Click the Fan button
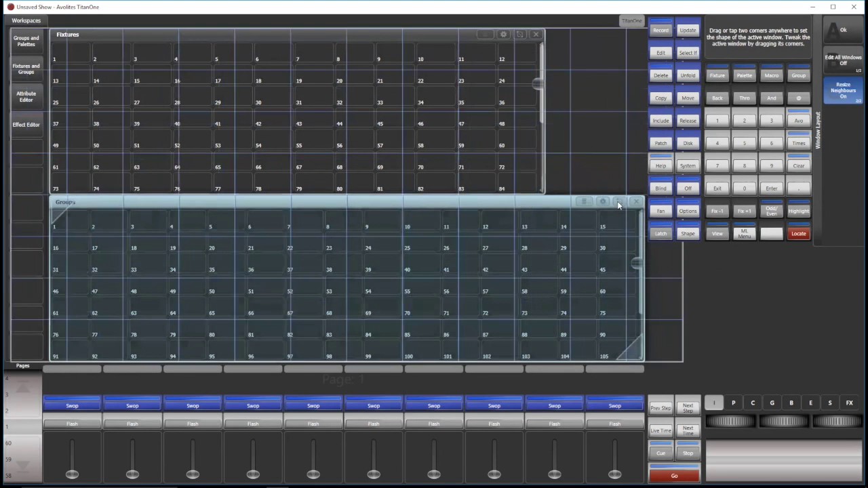Viewport: 868px width, 488px height. [x=660, y=210]
